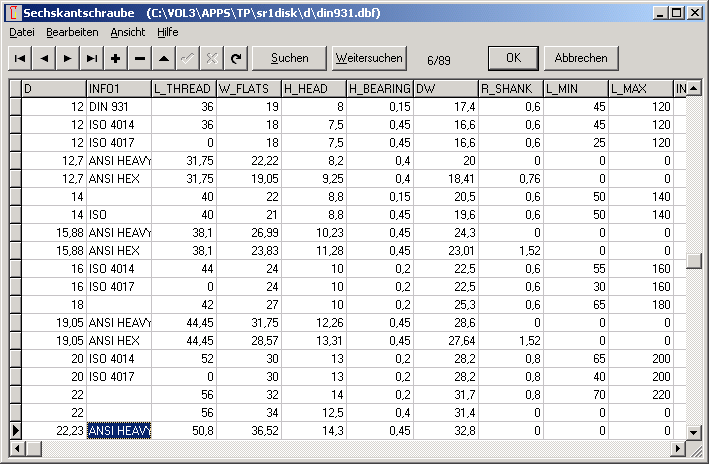Insert a new record with plus icon
This screenshot has width=709, height=464.
[116, 58]
